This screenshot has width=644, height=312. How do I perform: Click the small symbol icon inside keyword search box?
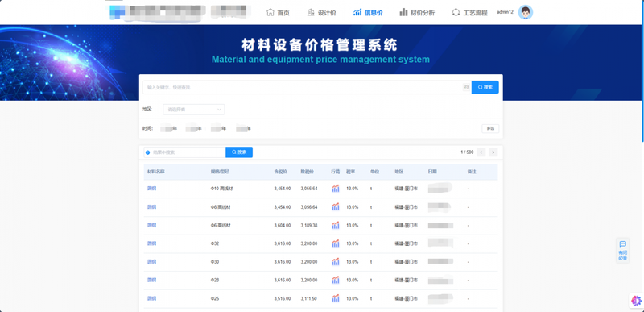point(466,87)
